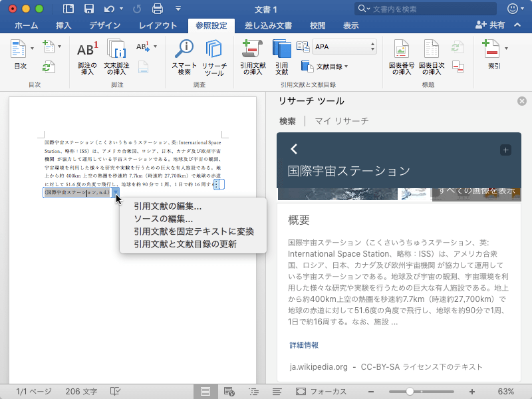532x399 pixels.
Task: Click the 索引 (index) mark entry icon
Action: point(491,49)
